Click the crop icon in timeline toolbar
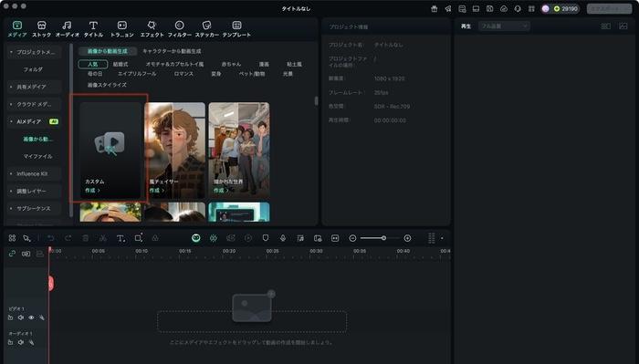The width and height of the screenshot is (639, 364). coord(139,238)
